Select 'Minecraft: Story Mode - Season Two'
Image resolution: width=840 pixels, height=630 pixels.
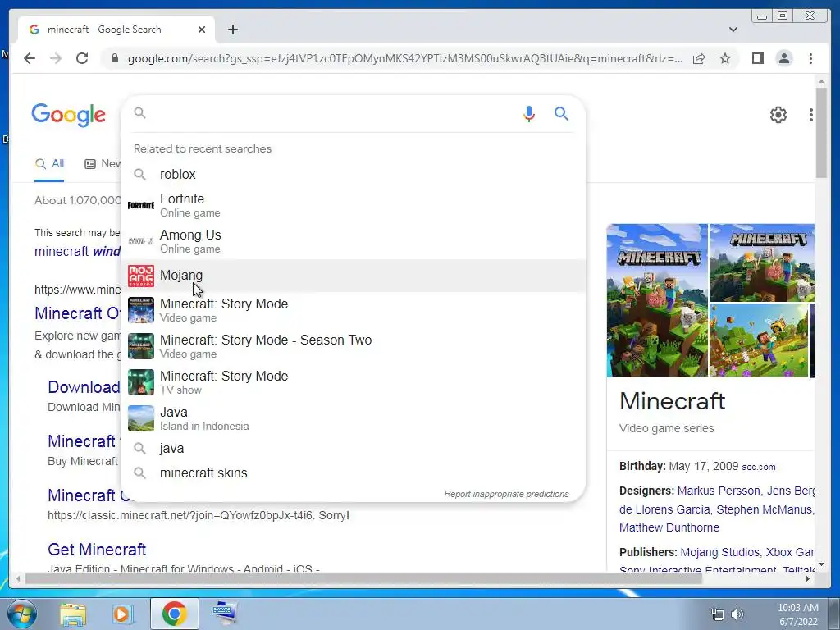354,346
